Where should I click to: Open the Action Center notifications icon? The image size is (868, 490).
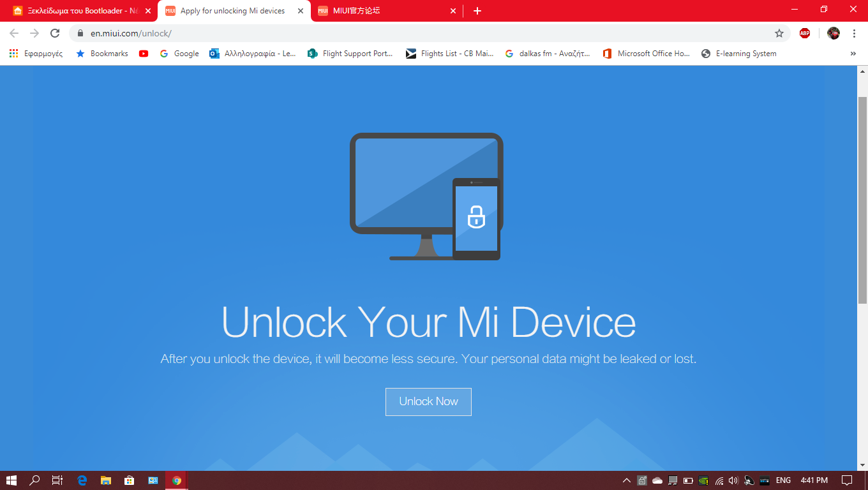[x=847, y=480]
